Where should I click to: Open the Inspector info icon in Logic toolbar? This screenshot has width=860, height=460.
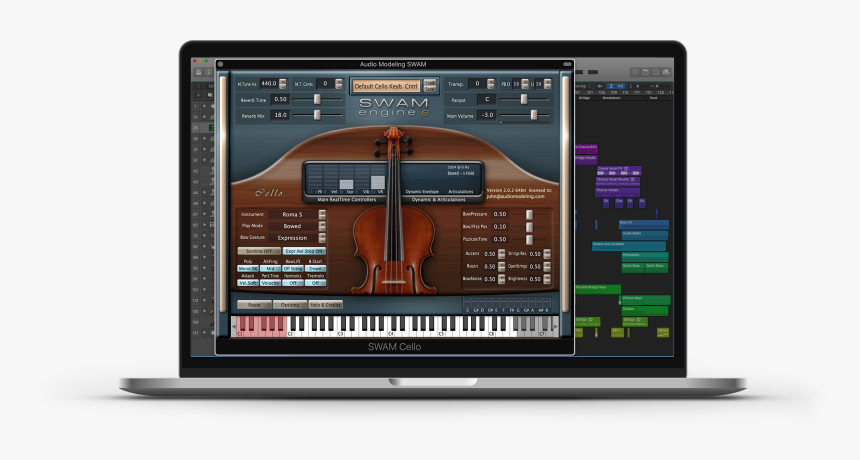(208, 72)
